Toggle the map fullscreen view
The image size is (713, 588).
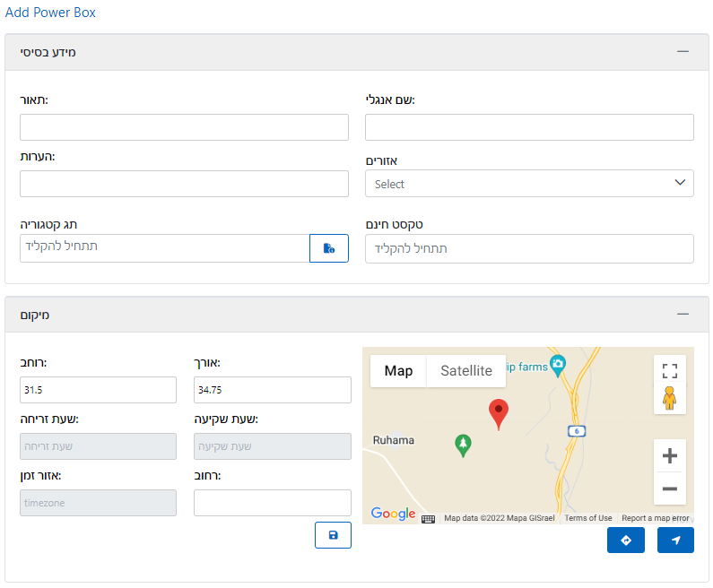(x=669, y=371)
